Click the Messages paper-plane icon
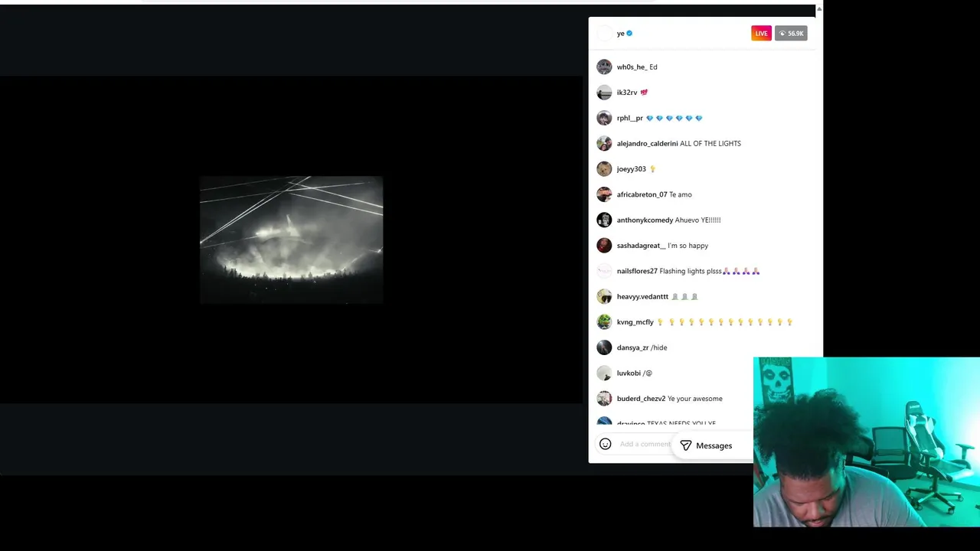This screenshot has width=980, height=551. coord(686,445)
